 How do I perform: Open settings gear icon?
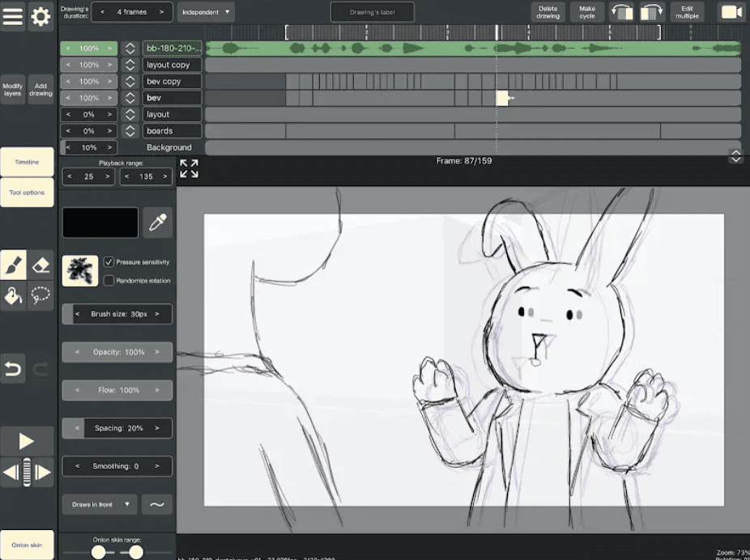pyautogui.click(x=40, y=15)
